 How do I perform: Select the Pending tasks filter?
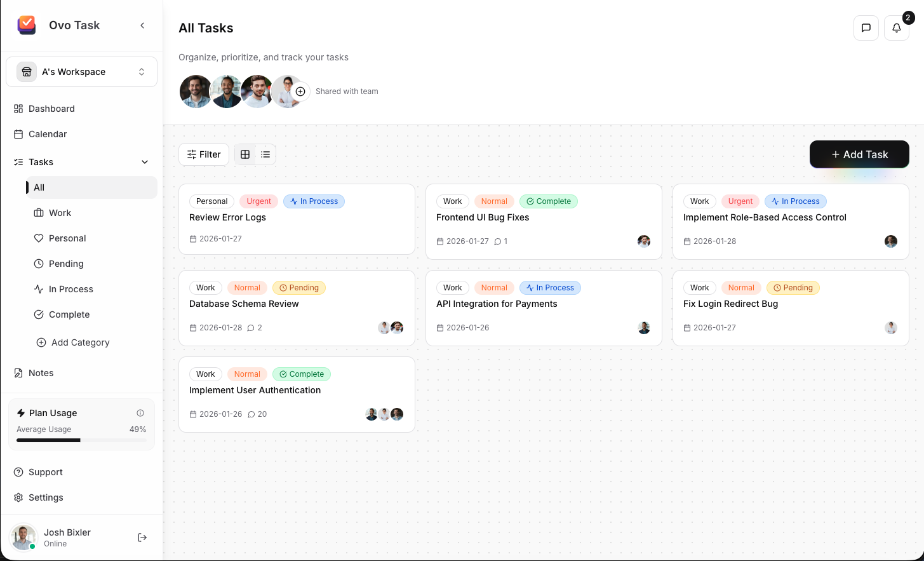click(x=65, y=264)
